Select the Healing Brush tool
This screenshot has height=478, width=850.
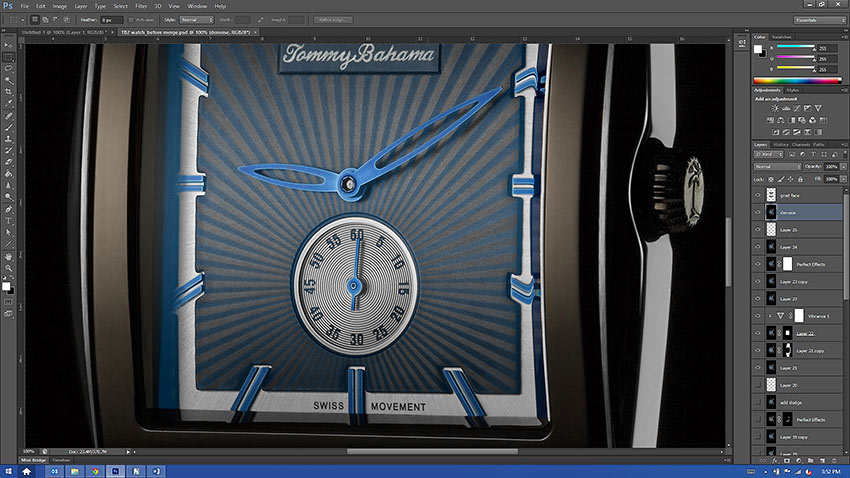click(8, 115)
